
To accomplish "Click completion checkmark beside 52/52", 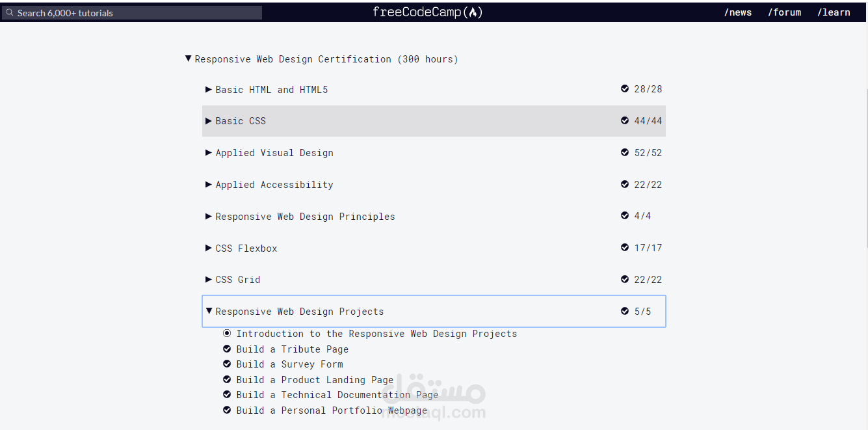I will pos(625,153).
